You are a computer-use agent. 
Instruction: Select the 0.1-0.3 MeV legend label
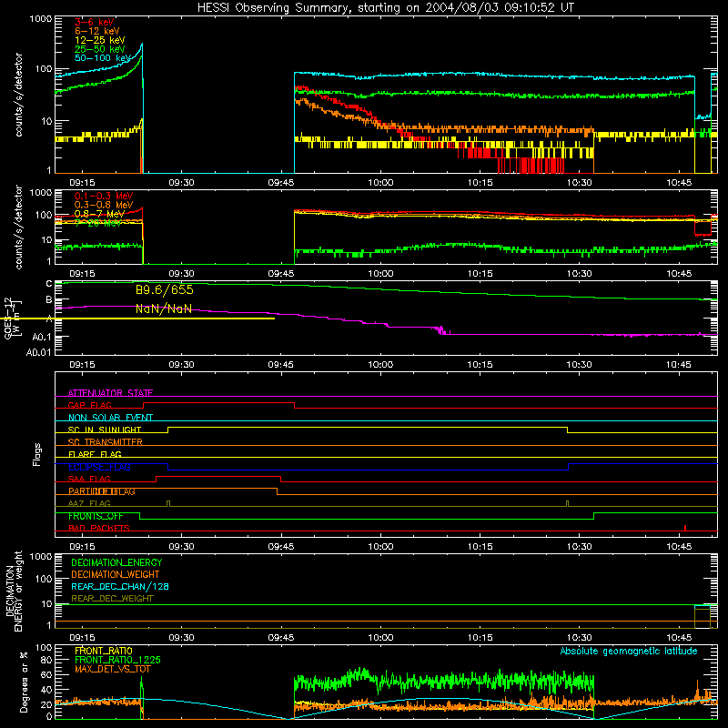coord(104,196)
